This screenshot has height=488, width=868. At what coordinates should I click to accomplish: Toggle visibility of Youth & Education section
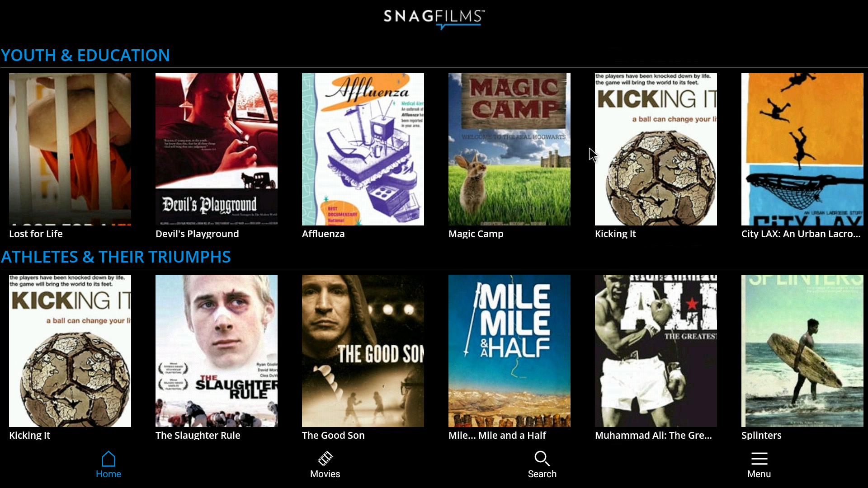tap(85, 55)
